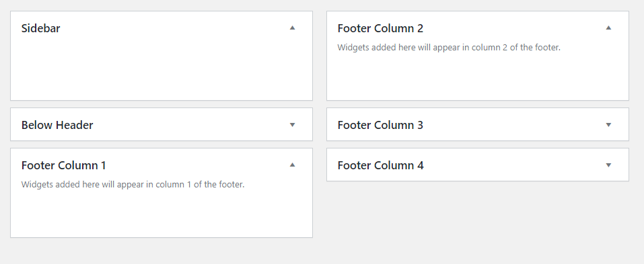Expand the Below Header panel arrow
644x264 pixels.
click(293, 125)
